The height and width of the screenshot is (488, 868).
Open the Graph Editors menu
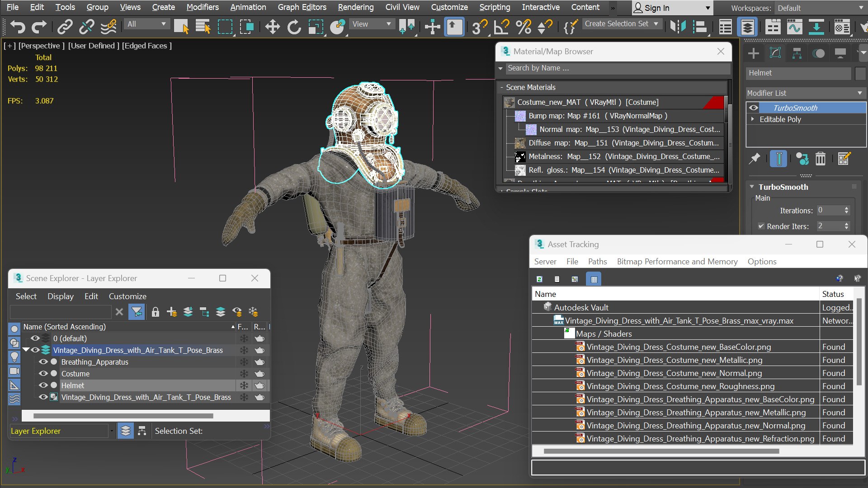(x=302, y=7)
